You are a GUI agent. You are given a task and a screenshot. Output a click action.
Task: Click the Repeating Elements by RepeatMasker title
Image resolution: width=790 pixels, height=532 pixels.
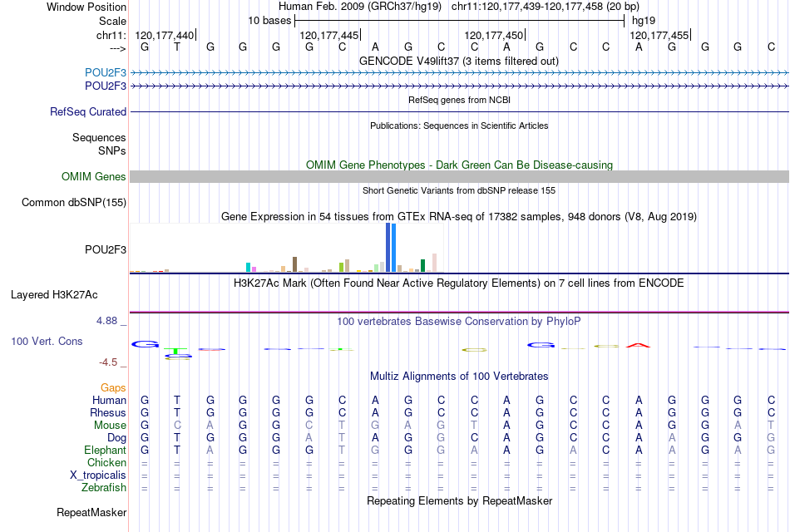(x=460, y=501)
